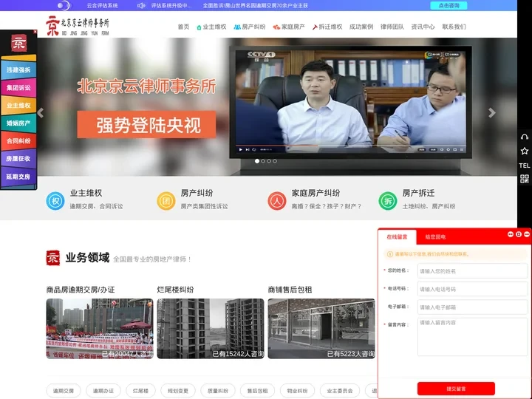Image resolution: width=532 pixels, height=399 pixels.
Task: Select the 规划变更 tag pill
Action: coord(178,391)
